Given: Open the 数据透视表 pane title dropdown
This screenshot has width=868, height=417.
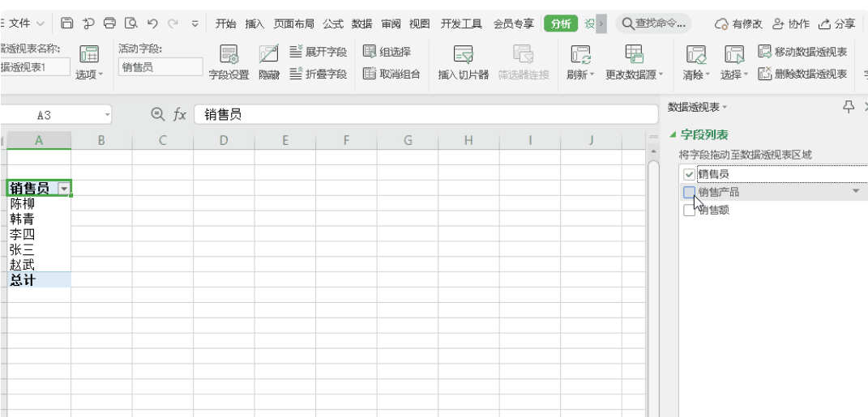Looking at the screenshot, I should pyautogui.click(x=725, y=108).
